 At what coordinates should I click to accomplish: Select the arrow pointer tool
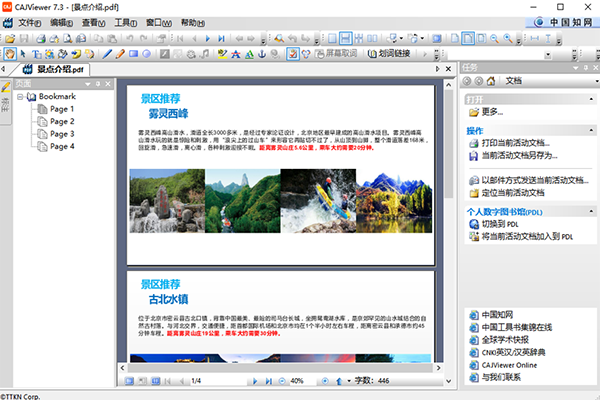pos(23,54)
